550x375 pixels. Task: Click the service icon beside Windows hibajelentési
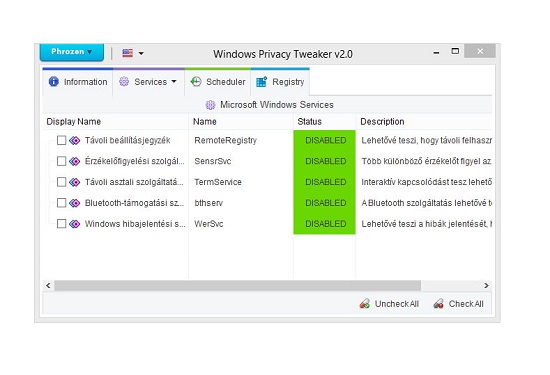coord(74,224)
